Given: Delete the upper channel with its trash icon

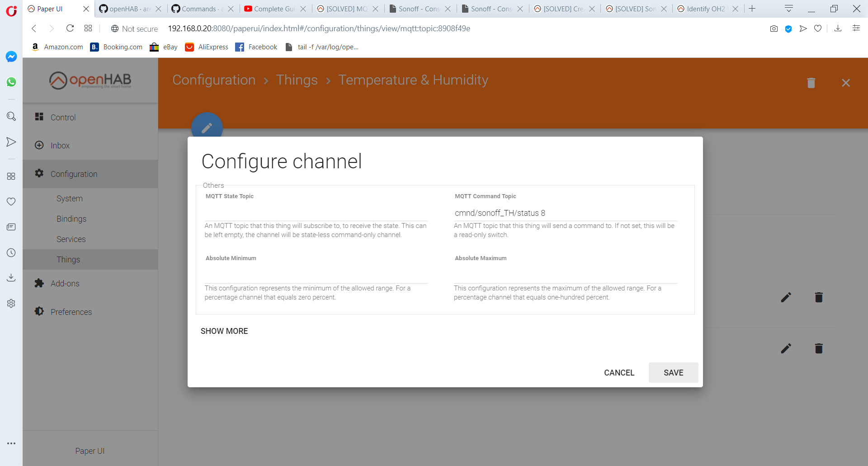Looking at the screenshot, I should 819,297.
